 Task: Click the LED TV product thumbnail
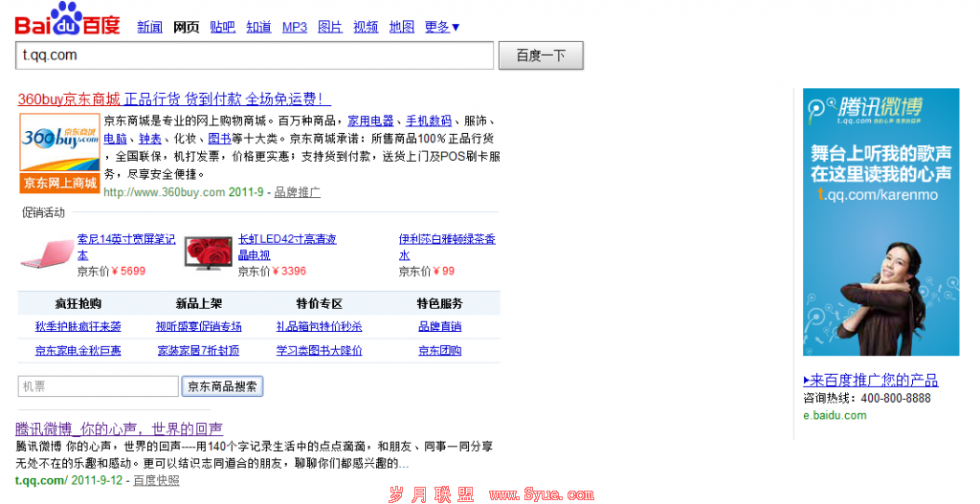click(208, 252)
